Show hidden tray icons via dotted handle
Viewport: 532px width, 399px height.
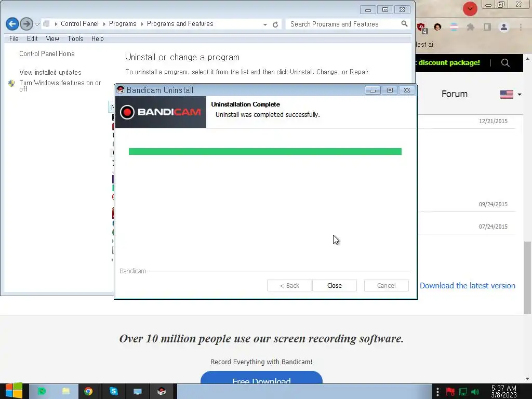click(x=437, y=392)
